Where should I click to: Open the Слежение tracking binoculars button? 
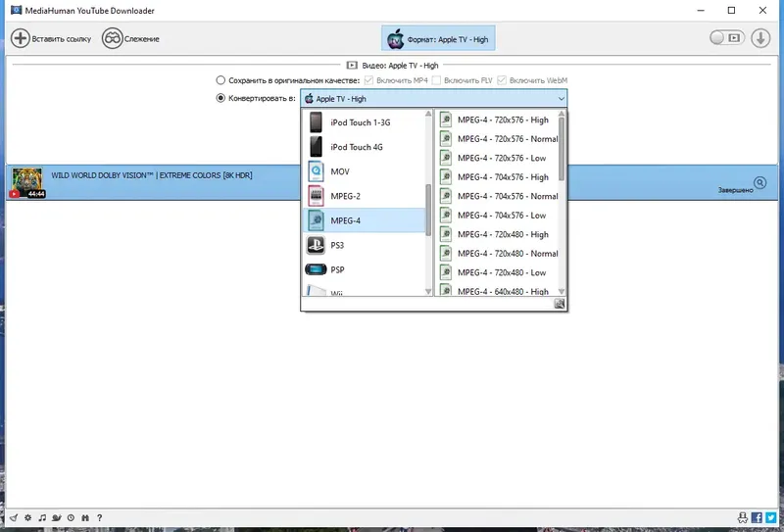pos(130,38)
